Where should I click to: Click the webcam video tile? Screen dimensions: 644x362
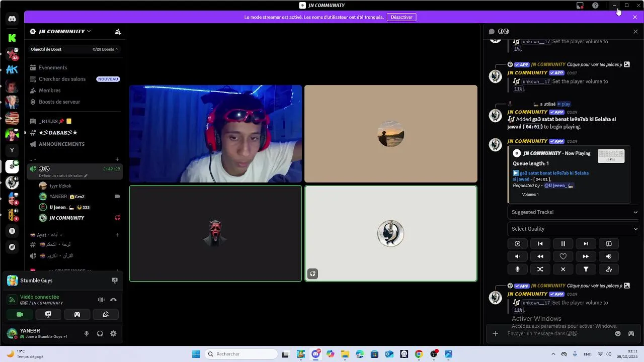[215, 134]
